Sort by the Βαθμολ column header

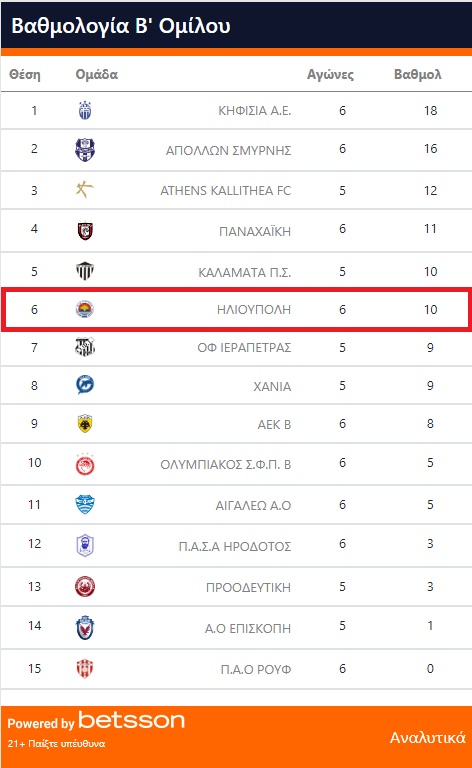(418, 74)
